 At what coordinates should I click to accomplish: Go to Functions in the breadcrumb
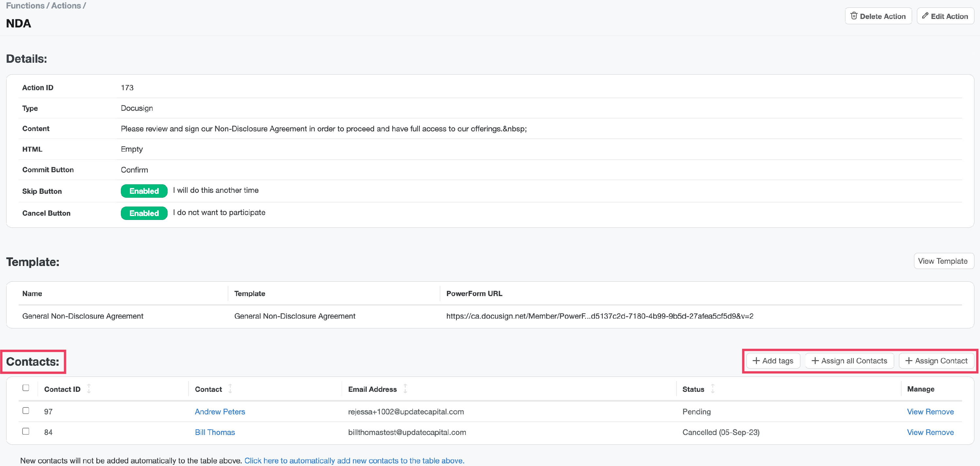click(x=25, y=5)
